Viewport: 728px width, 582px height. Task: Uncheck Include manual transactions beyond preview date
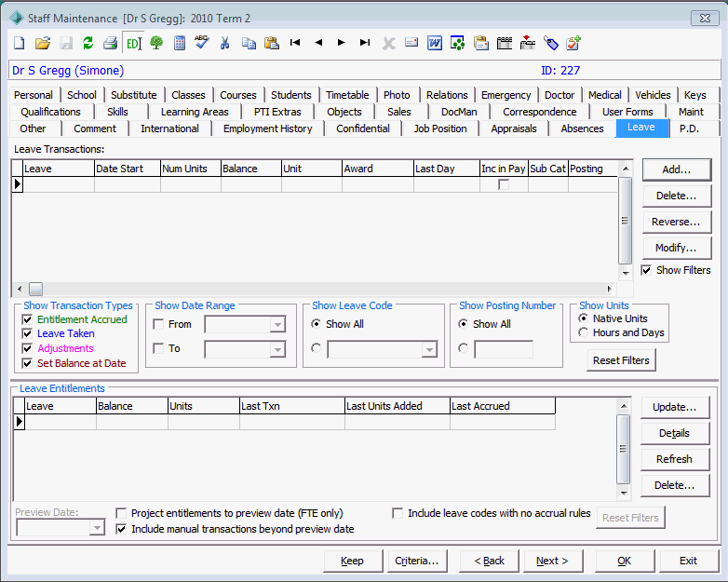pyautogui.click(x=121, y=529)
